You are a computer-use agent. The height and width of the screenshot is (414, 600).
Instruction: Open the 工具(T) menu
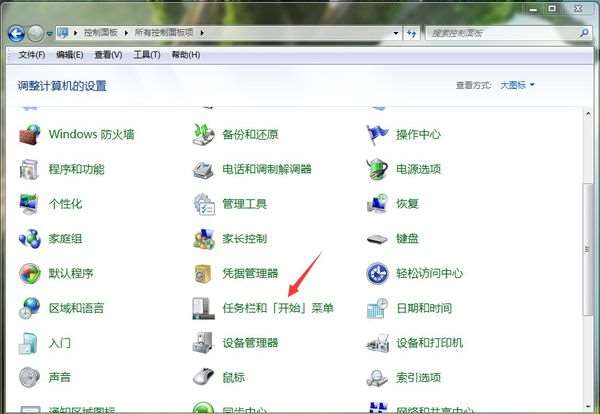147,55
